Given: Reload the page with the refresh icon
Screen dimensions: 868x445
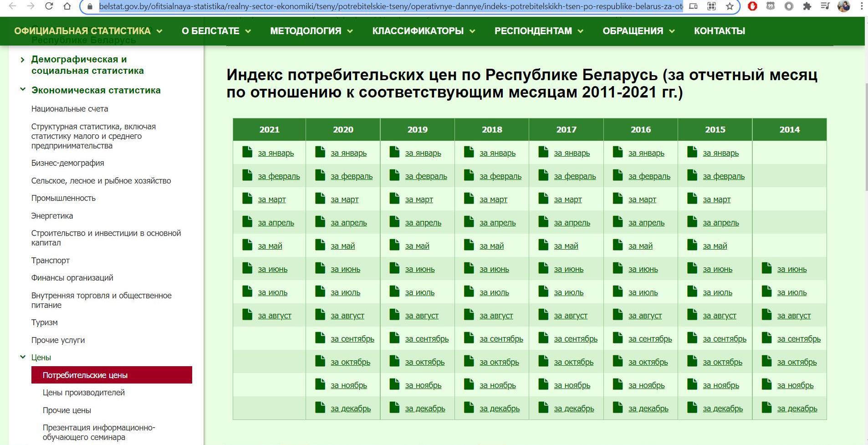Looking at the screenshot, I should (49, 6).
